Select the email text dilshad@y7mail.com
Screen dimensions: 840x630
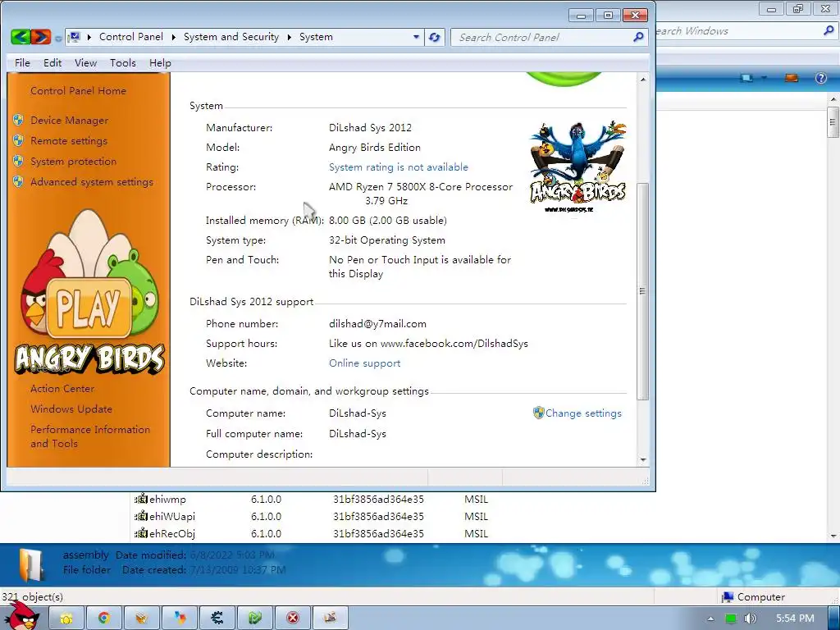[x=377, y=324]
